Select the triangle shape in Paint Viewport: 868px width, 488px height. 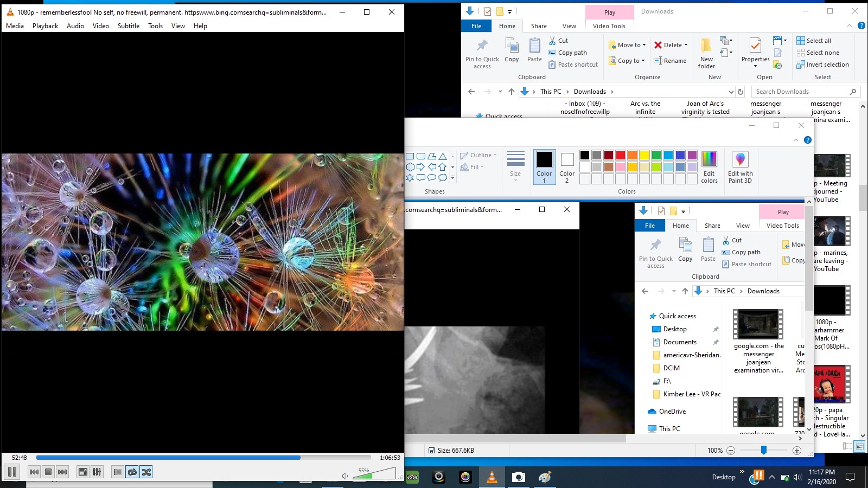(443, 156)
